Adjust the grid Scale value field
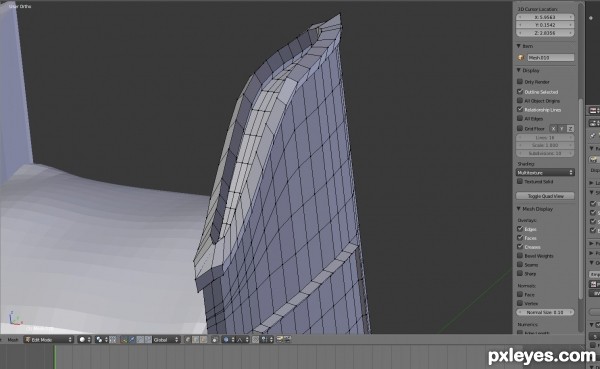This screenshot has width=600, height=369. [x=545, y=145]
